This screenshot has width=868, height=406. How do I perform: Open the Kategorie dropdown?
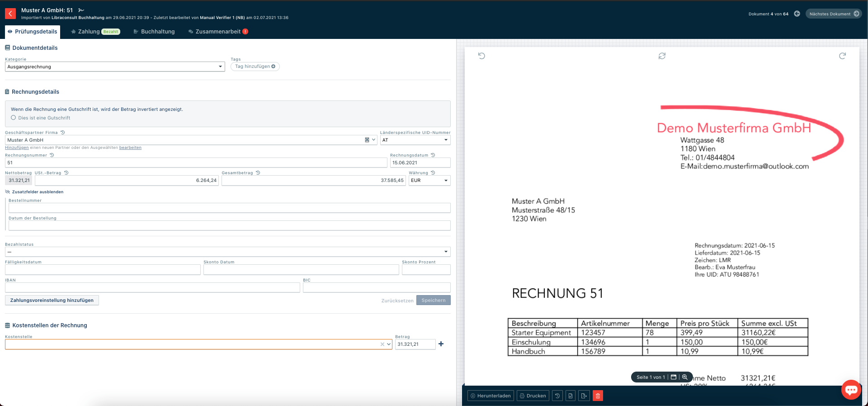[115, 67]
